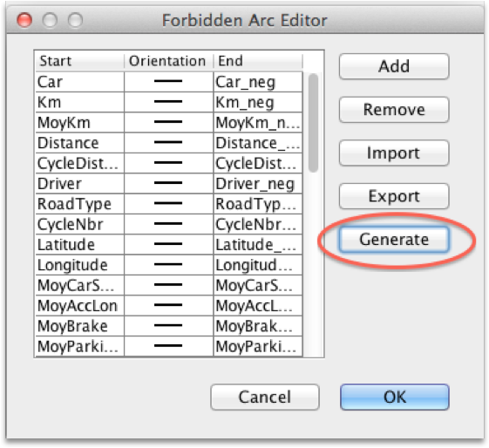
Task: Select the Start column header
Action: [79, 61]
